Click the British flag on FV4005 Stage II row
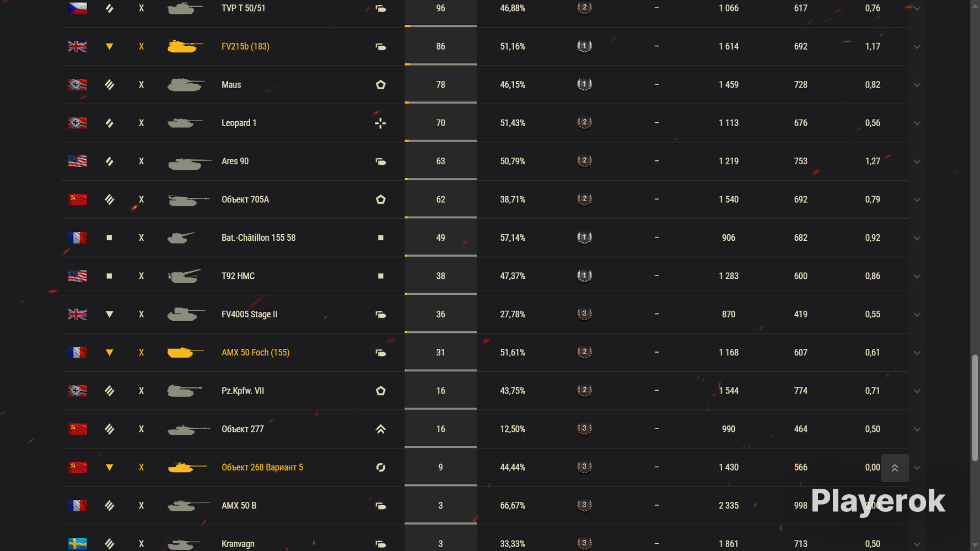 point(78,314)
